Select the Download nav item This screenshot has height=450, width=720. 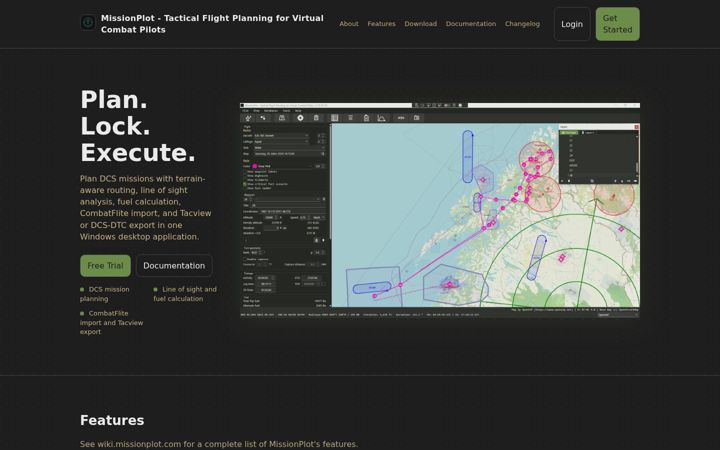[420, 24]
